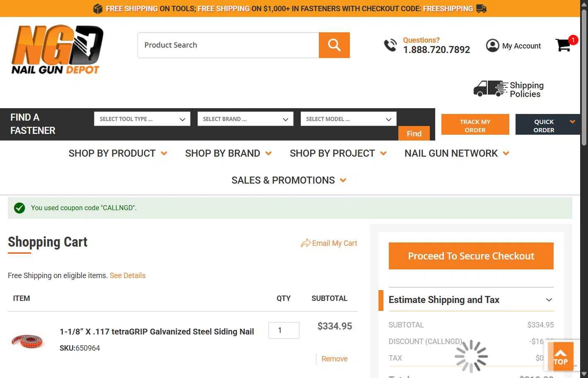Click the green coupon success checkmark

pyautogui.click(x=19, y=208)
